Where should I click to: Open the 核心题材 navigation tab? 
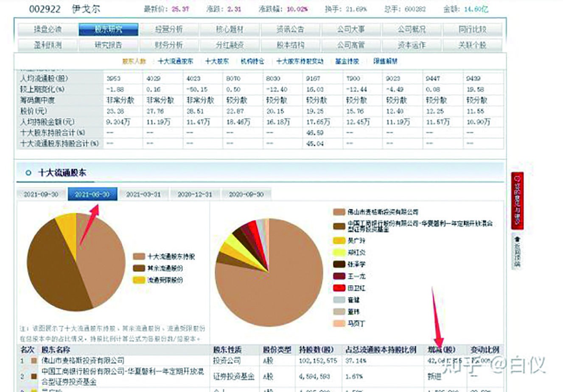[x=229, y=28]
